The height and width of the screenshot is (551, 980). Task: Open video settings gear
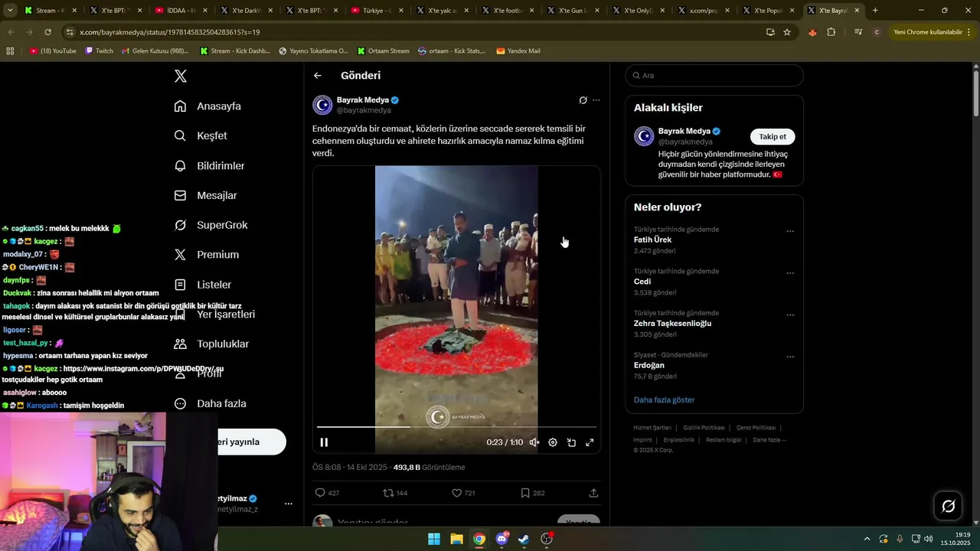tap(553, 442)
